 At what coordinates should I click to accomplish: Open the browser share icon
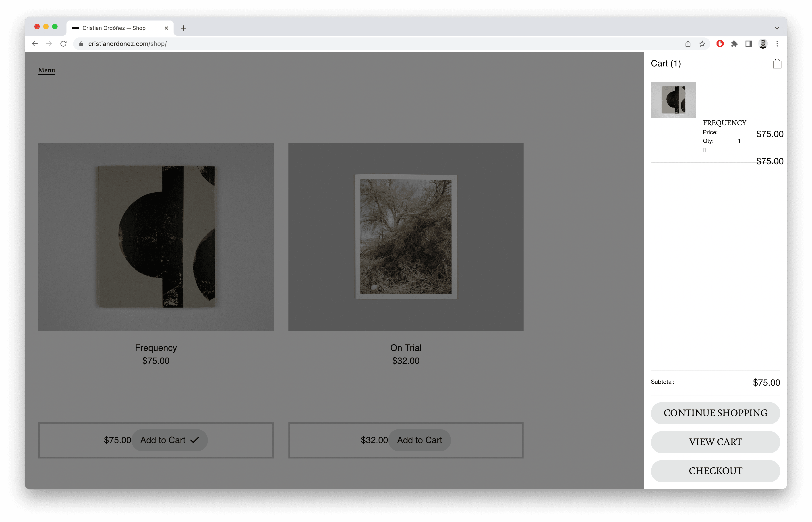click(688, 44)
